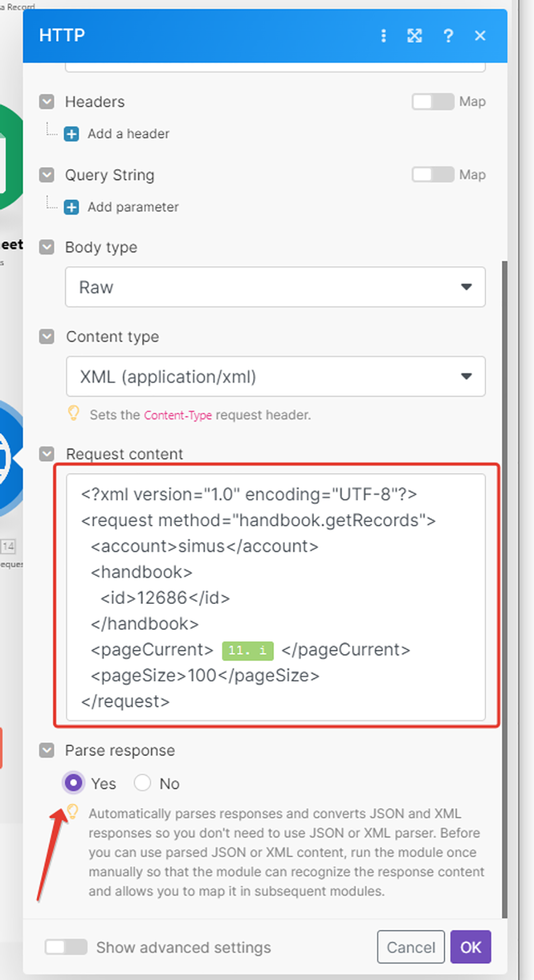Collapse the Headers section

47,102
